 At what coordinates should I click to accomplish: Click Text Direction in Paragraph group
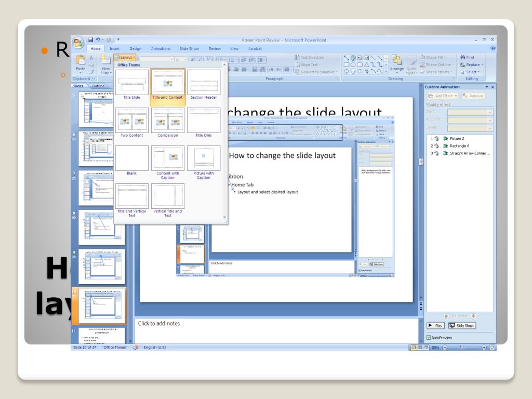(x=311, y=57)
